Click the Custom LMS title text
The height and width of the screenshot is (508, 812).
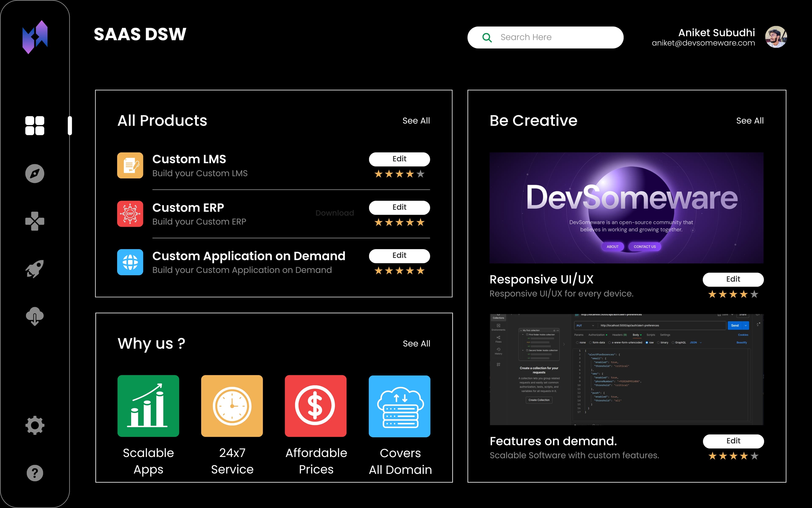[189, 159]
